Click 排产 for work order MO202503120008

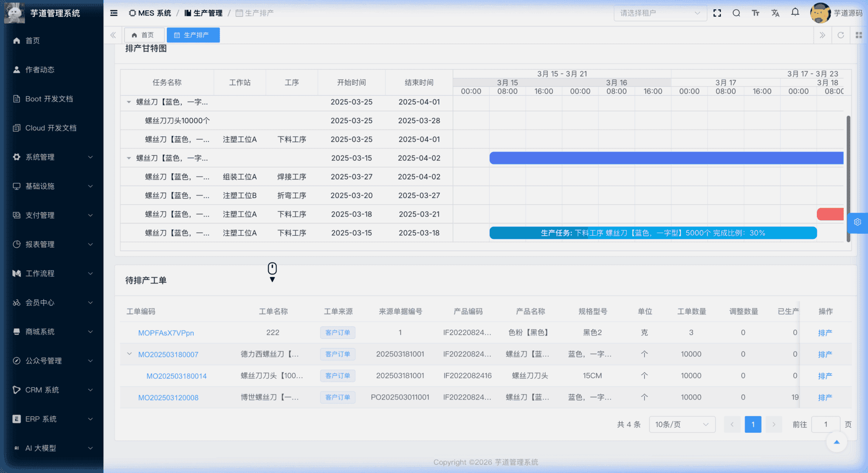pos(825,398)
